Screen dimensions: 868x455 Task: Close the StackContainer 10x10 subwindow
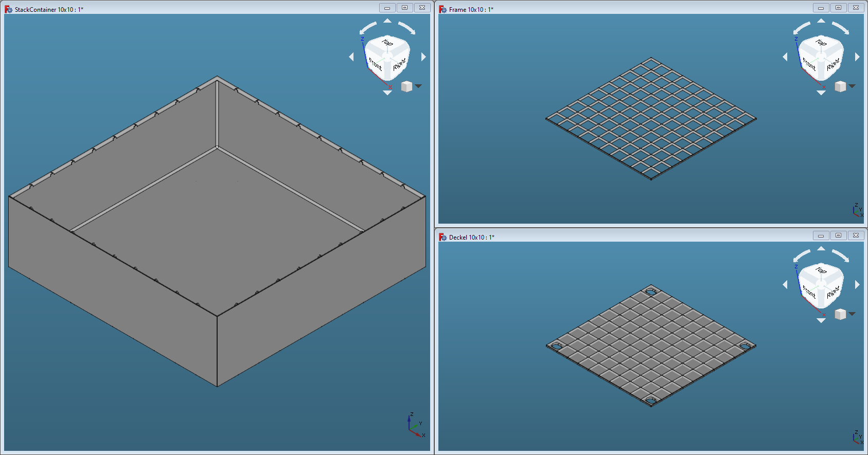pos(422,8)
